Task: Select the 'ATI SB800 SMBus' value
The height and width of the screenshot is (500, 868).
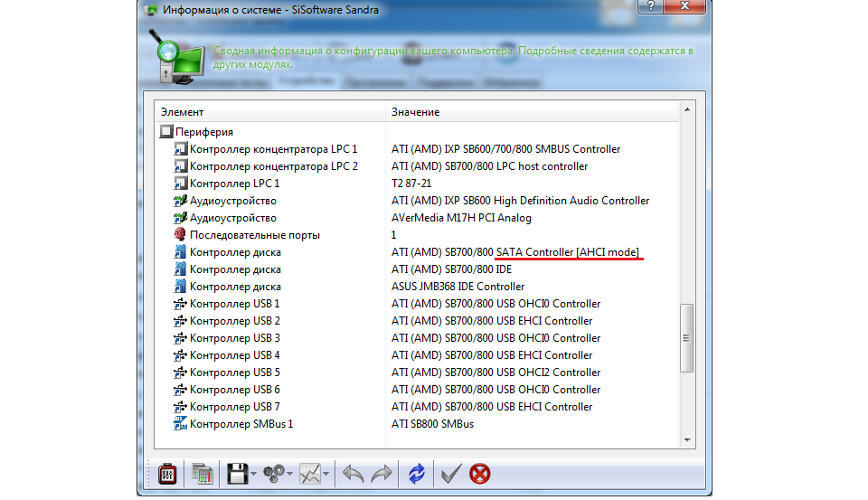Action: (x=432, y=423)
